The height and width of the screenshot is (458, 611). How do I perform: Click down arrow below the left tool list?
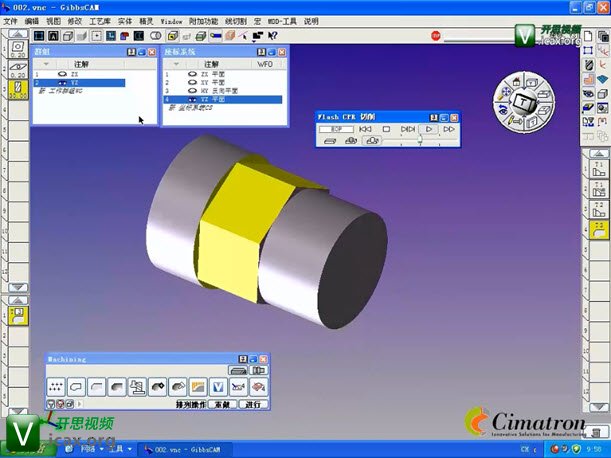point(18,287)
